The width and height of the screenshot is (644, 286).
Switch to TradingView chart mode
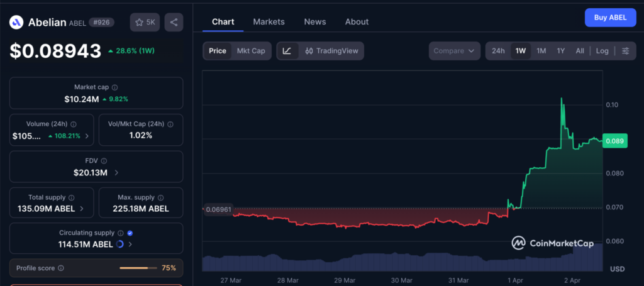click(332, 51)
